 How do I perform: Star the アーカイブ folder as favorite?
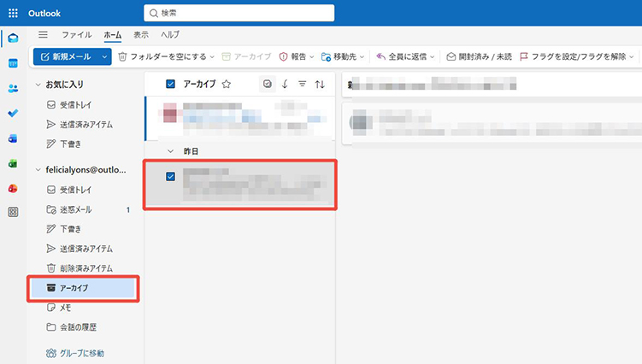point(227,84)
